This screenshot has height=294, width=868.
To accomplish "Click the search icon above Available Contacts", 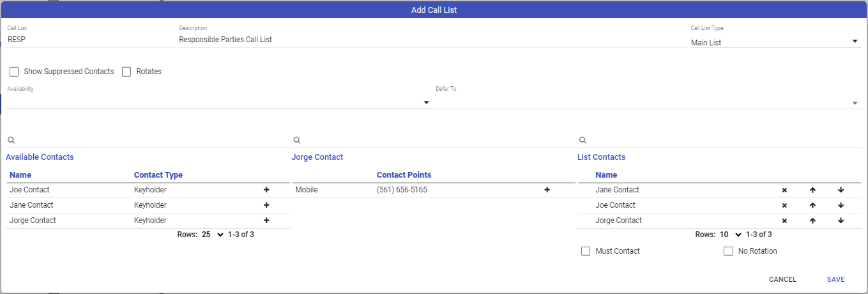I will pyautogui.click(x=11, y=140).
